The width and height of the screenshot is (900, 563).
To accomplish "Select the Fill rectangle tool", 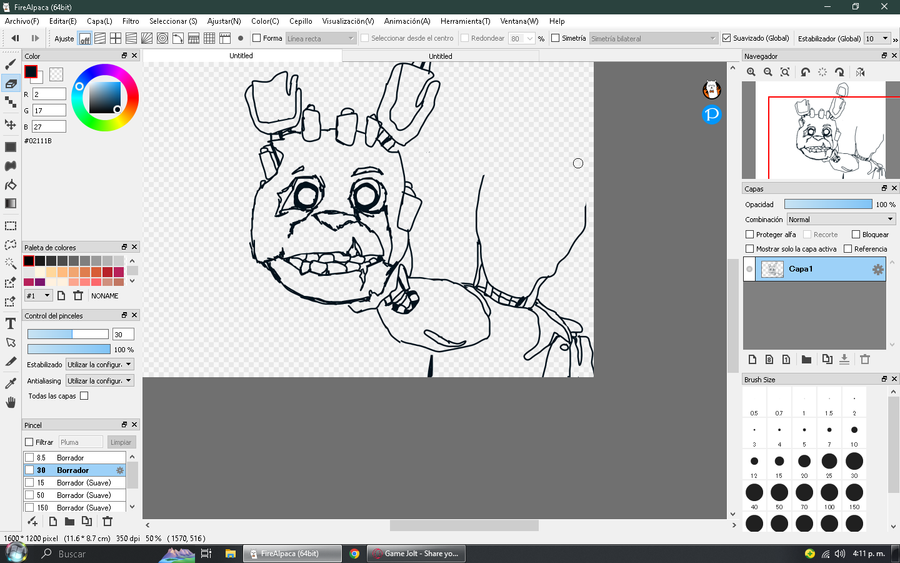I will 10,147.
